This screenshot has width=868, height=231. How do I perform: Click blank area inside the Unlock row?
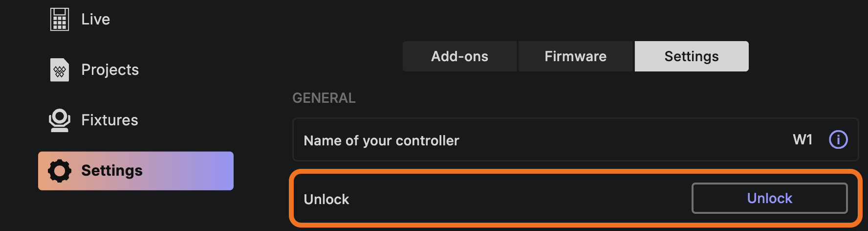tap(518, 199)
